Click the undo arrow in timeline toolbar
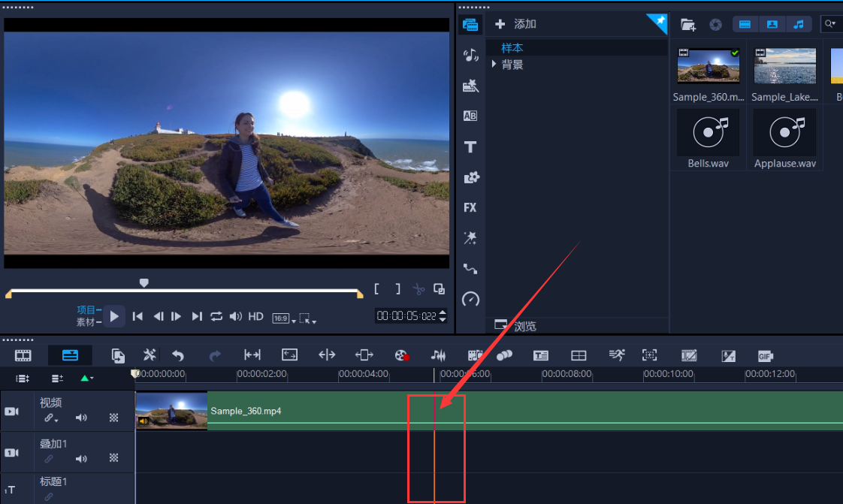 coord(178,355)
